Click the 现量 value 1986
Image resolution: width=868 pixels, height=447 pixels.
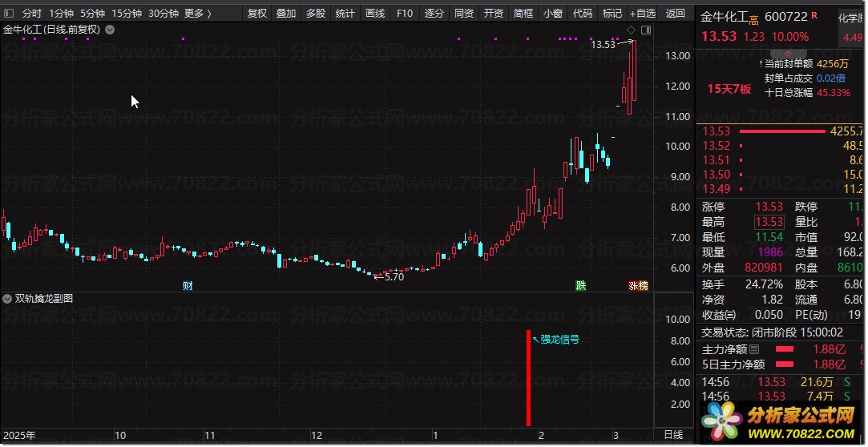tap(770, 252)
